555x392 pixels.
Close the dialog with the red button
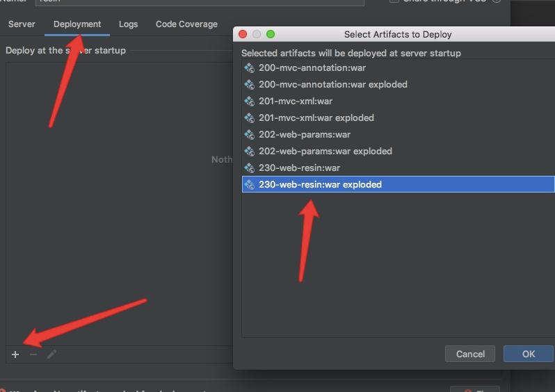pyautogui.click(x=243, y=34)
